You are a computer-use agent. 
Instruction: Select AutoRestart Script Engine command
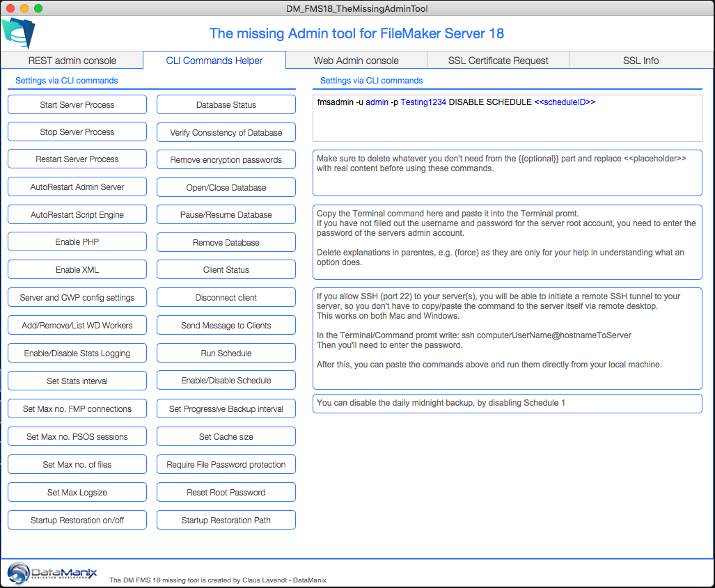coord(77,215)
